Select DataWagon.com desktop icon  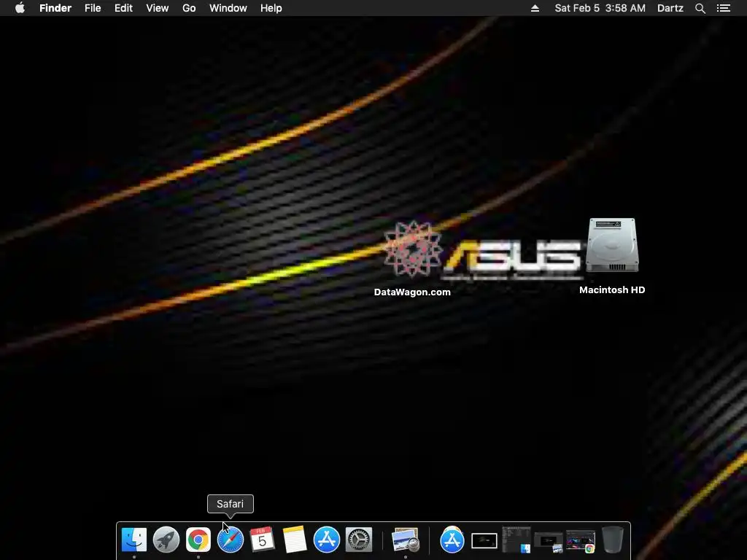413,249
